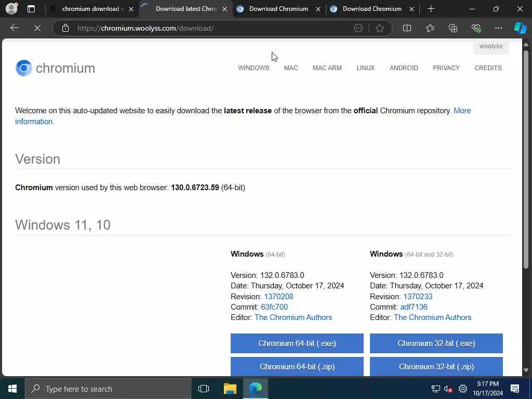The width and height of the screenshot is (532, 399).
Task: Open the MAC ARM navigation item
Action: [x=327, y=68]
